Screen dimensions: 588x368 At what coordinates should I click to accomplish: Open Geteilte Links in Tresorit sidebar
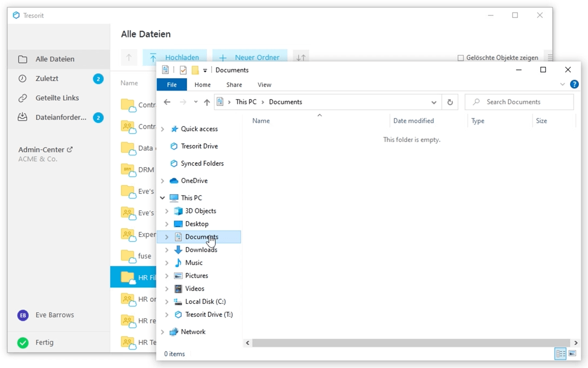click(58, 98)
